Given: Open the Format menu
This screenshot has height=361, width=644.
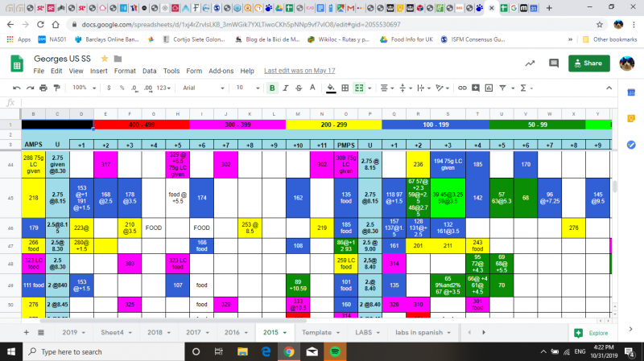Looking at the screenshot, I should click(123, 71).
